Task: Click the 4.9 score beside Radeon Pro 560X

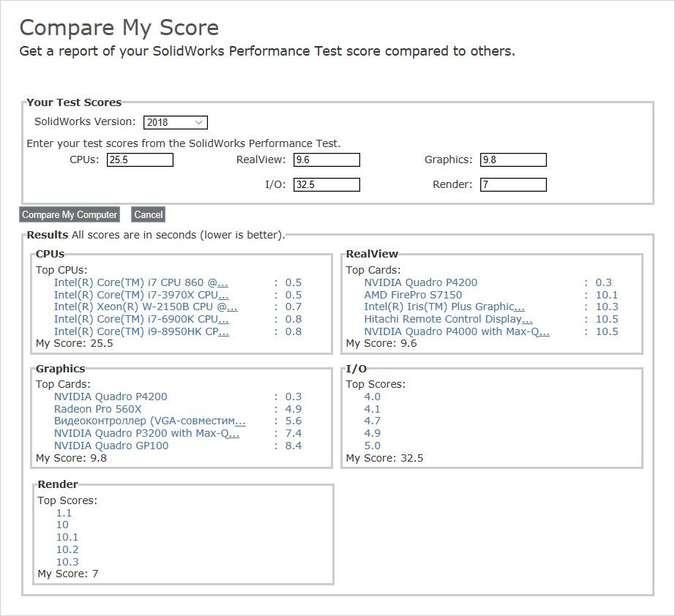Action: coord(294,409)
